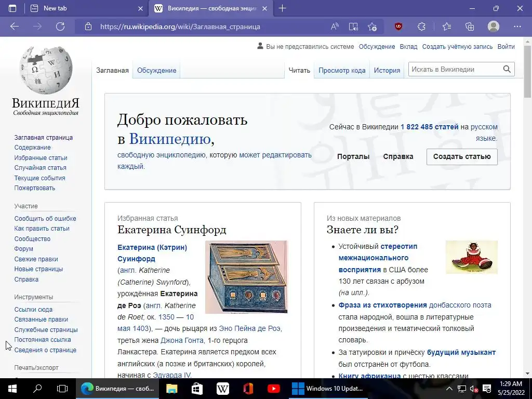Open the Extensions puzzle icon
532x399 pixels.
(x=421, y=26)
